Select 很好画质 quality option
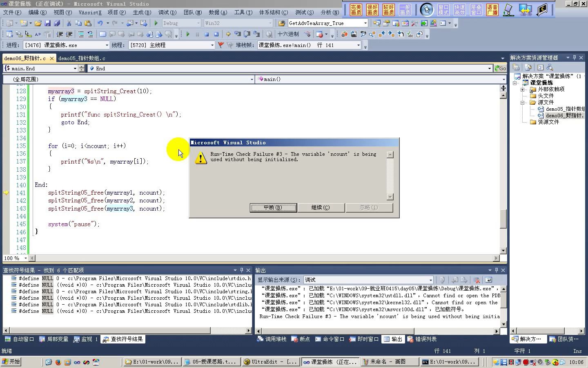Viewport: 588px width, 368px height. [x=372, y=10]
